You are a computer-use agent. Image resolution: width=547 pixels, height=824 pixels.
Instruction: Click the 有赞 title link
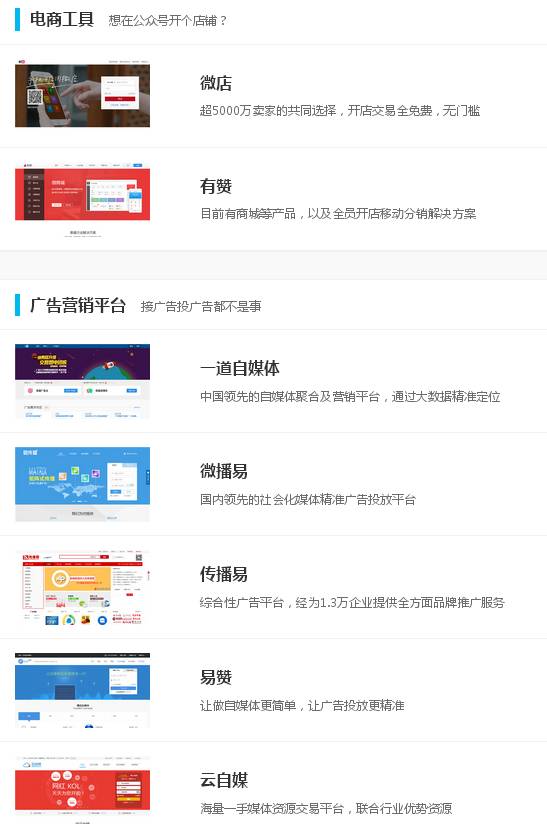click(x=215, y=186)
